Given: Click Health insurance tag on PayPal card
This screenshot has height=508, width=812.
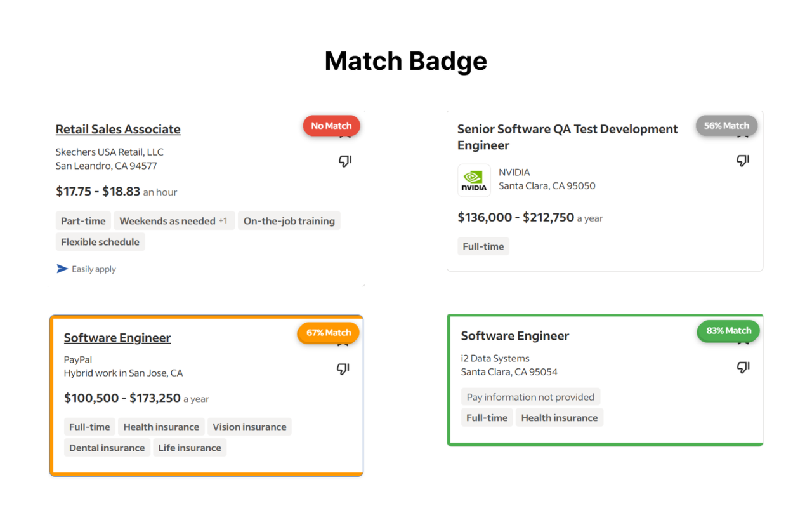Looking at the screenshot, I should pyautogui.click(x=161, y=427).
